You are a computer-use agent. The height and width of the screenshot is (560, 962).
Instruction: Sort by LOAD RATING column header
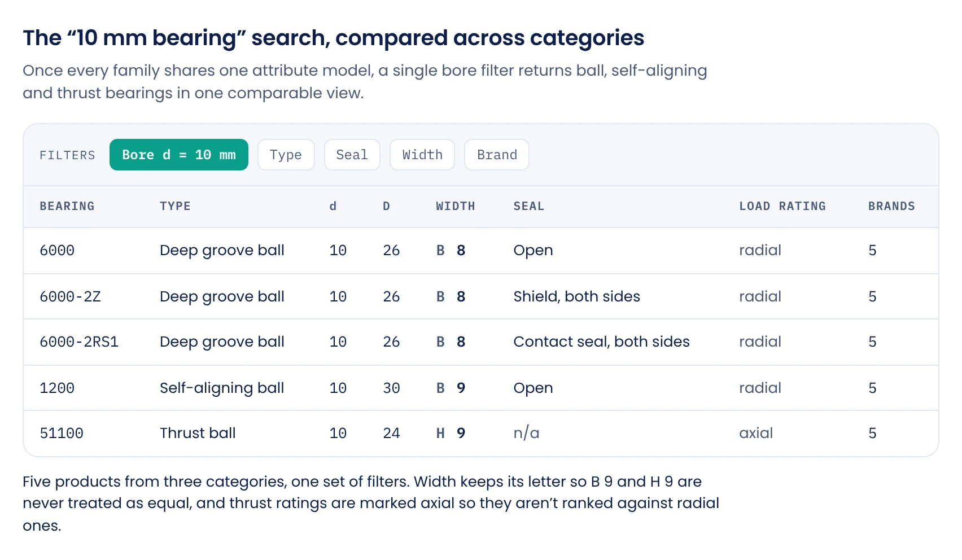(x=782, y=206)
